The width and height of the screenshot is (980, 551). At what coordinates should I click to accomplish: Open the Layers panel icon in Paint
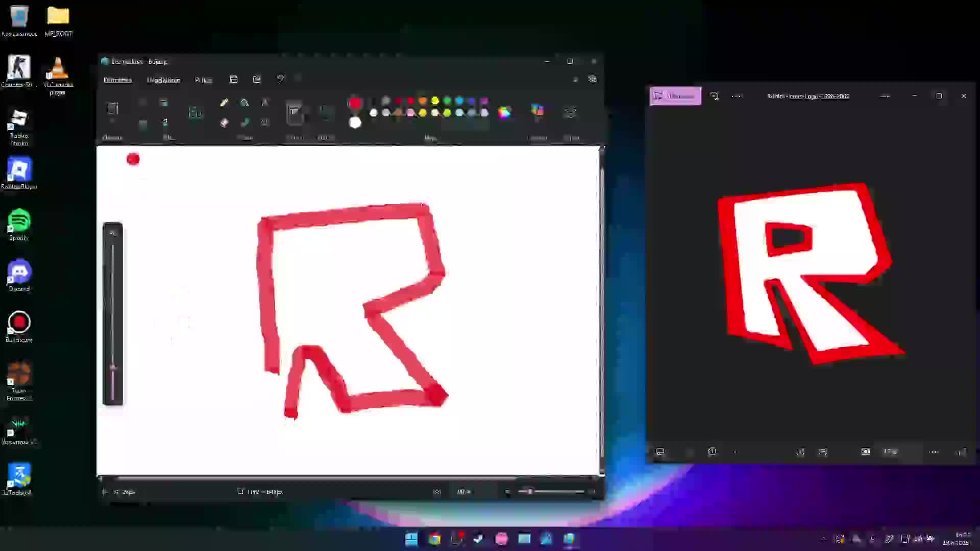point(570,112)
